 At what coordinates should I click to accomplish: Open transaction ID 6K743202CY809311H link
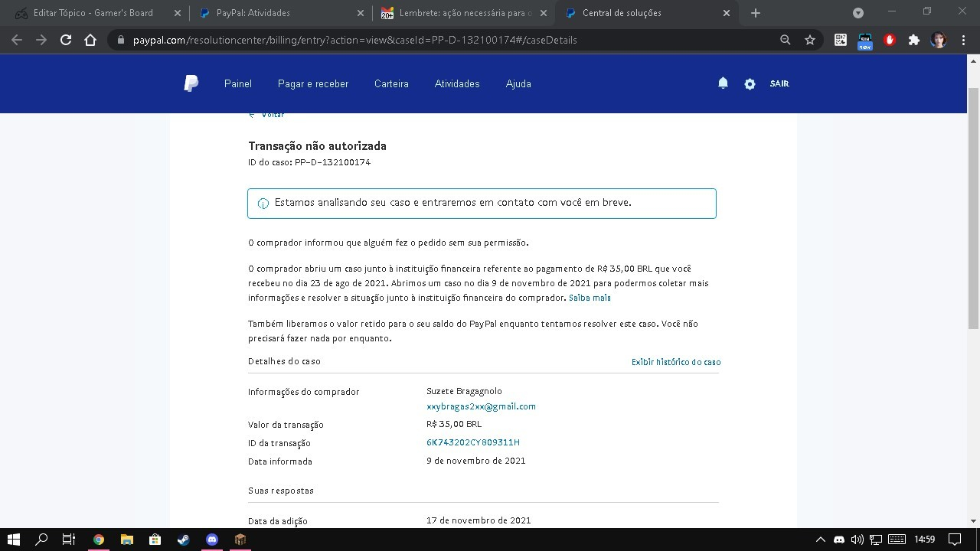coord(473,442)
